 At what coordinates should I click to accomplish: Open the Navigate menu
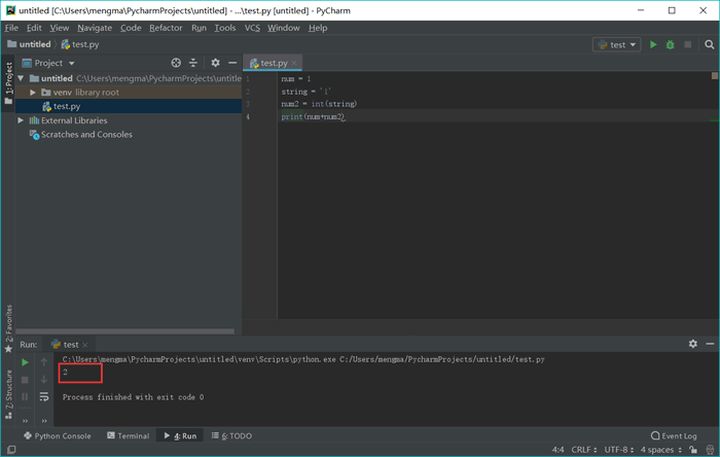95,28
